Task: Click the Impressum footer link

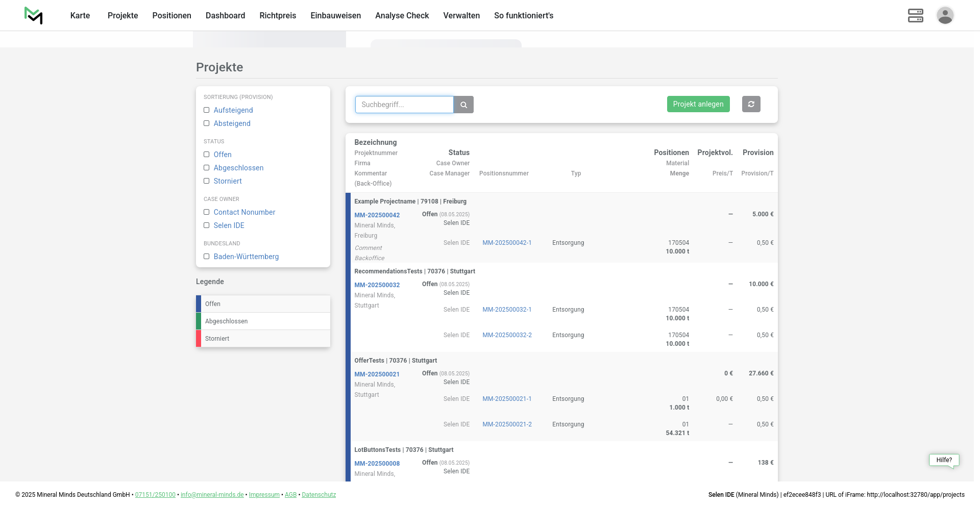Action: pos(264,495)
